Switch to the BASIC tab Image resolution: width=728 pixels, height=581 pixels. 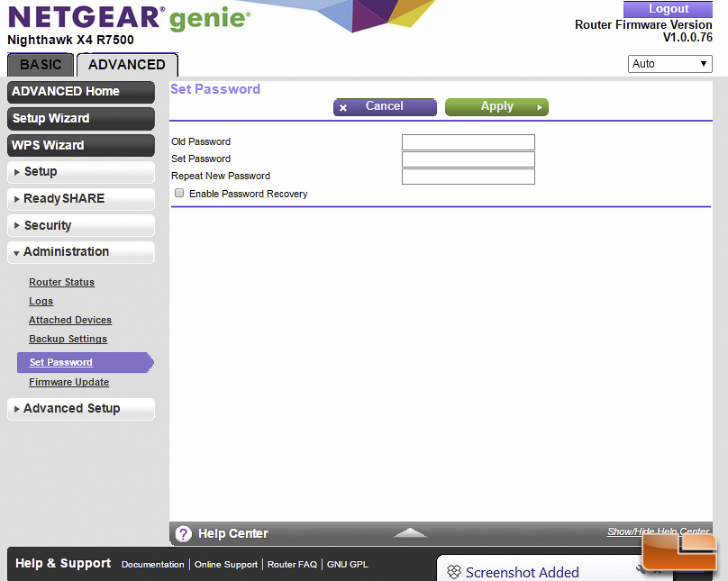point(41,65)
